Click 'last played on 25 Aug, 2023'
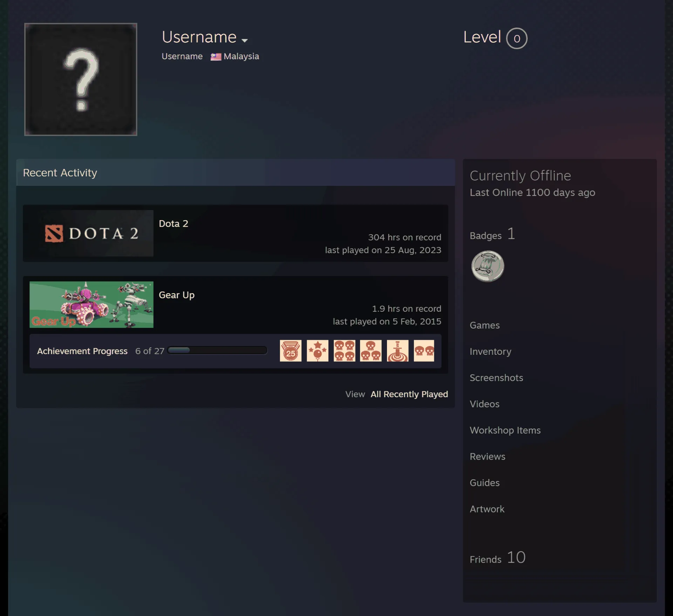The height and width of the screenshot is (616, 673). click(383, 250)
